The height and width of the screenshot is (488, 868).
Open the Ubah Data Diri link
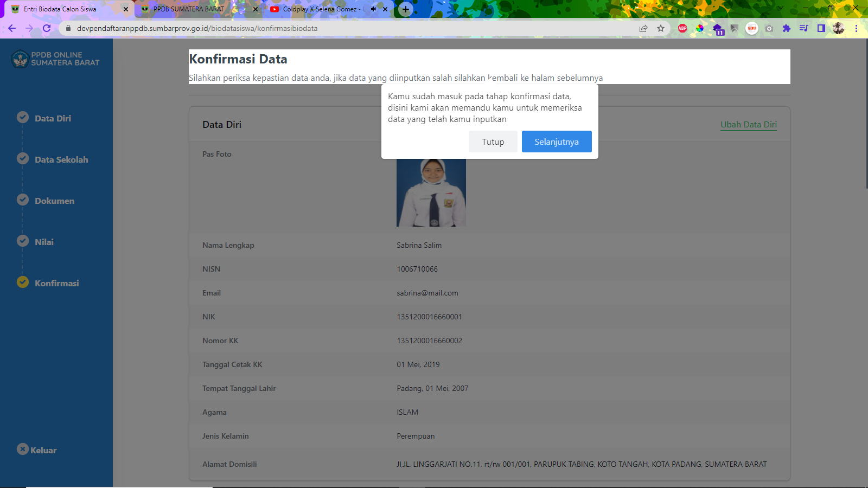pyautogui.click(x=748, y=125)
